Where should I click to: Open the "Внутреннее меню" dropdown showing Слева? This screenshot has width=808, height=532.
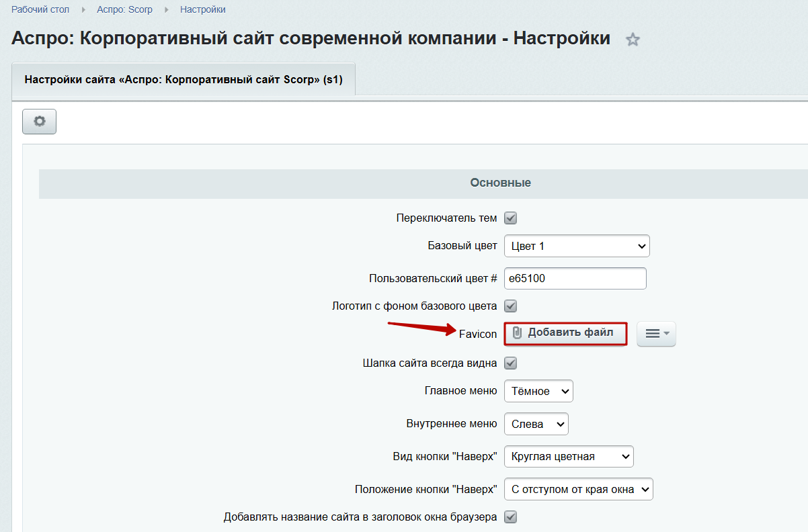[x=536, y=424]
